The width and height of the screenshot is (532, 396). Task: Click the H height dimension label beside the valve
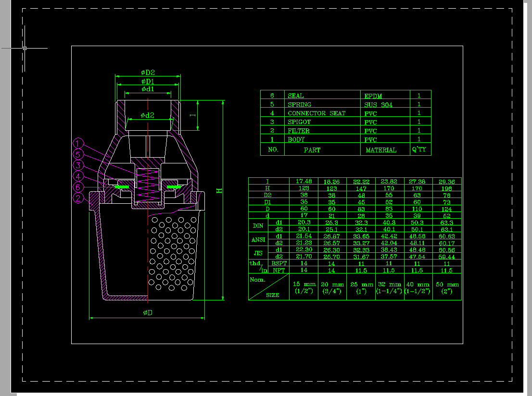pyautogui.click(x=219, y=191)
